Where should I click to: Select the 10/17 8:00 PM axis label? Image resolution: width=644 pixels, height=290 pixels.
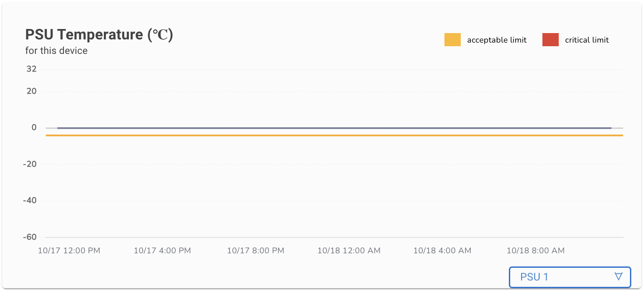255,251
